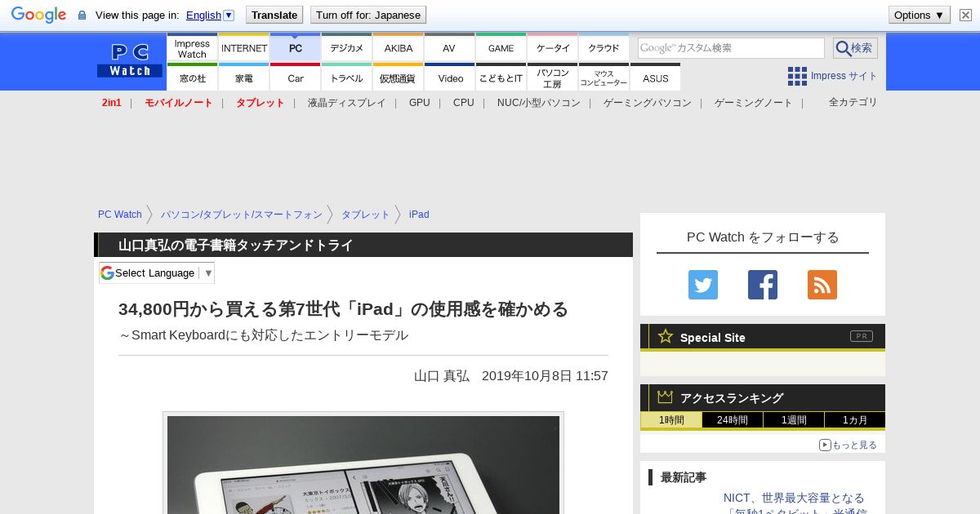Subscribe to the PC Watch RSS feed

click(822, 285)
